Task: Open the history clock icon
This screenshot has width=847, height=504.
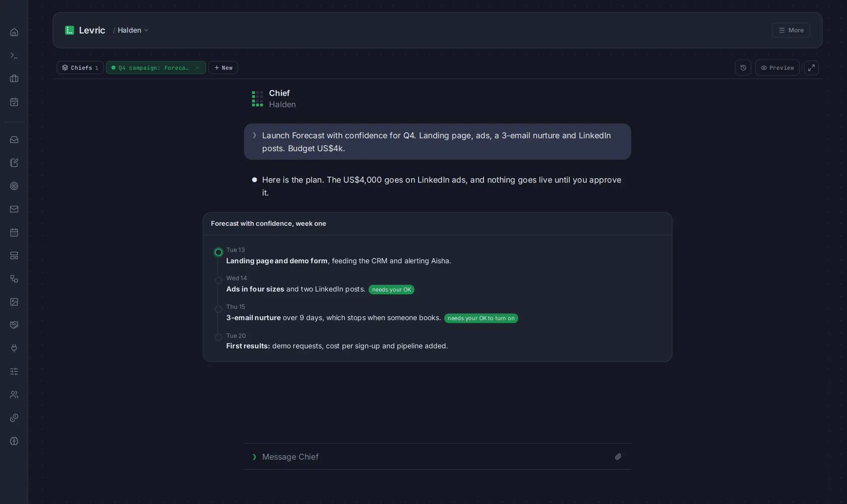Action: (743, 68)
